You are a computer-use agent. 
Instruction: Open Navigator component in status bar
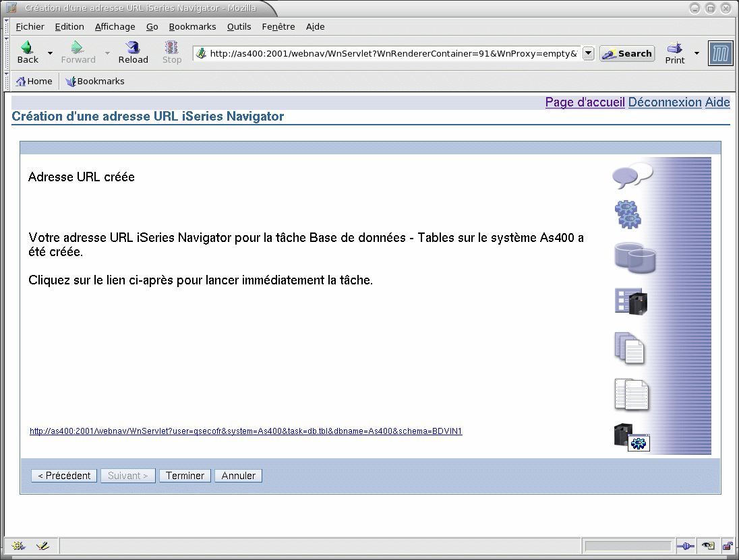[18, 546]
